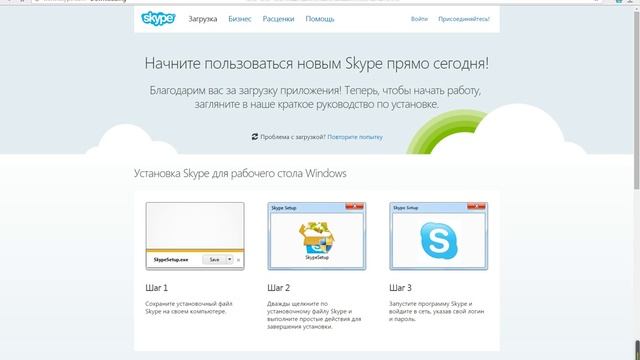This screenshot has height=360, width=640.
Task: Click the Шаг 3 heading
Action: tap(400, 288)
